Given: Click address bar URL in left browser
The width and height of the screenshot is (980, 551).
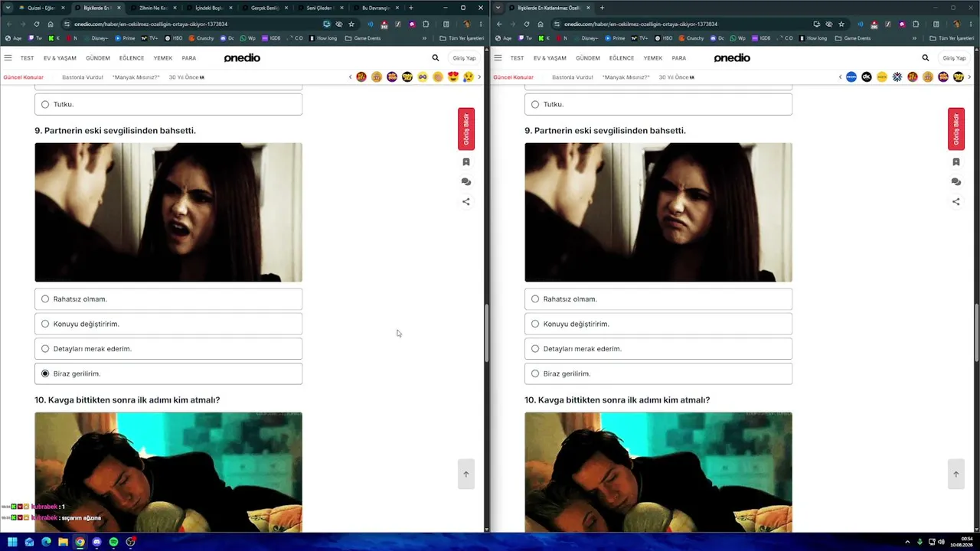Looking at the screenshot, I should (x=151, y=24).
